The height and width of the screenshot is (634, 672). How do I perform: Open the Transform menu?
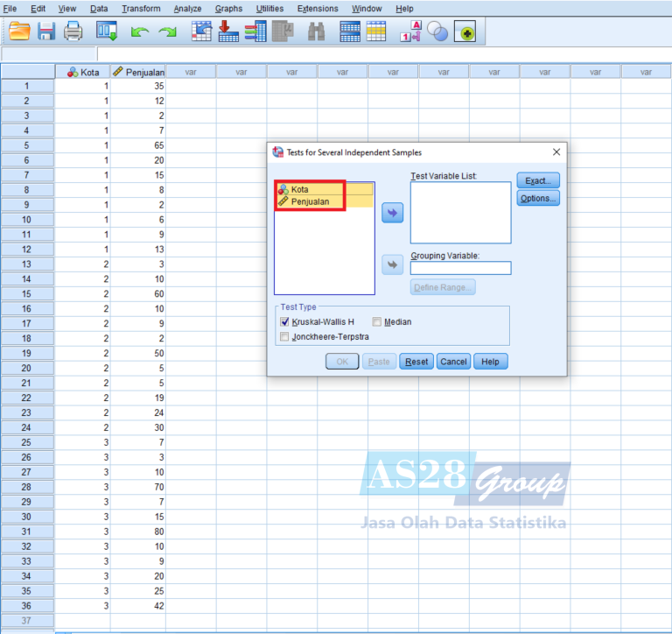[x=141, y=9]
